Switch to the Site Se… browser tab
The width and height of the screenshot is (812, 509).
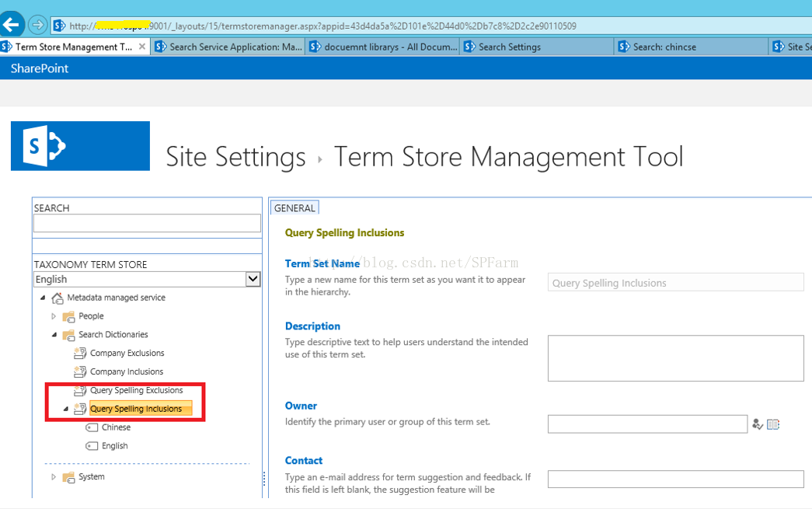pyautogui.click(x=791, y=47)
